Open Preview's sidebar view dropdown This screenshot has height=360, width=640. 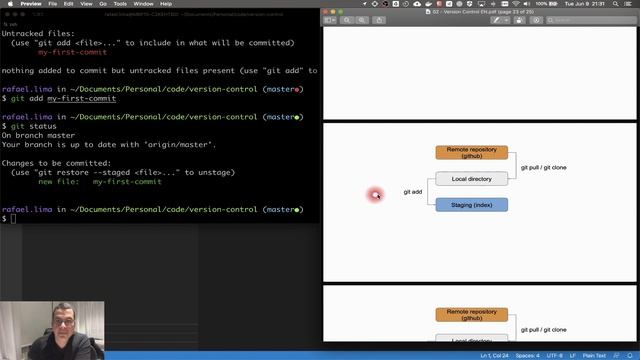pyautogui.click(x=330, y=20)
